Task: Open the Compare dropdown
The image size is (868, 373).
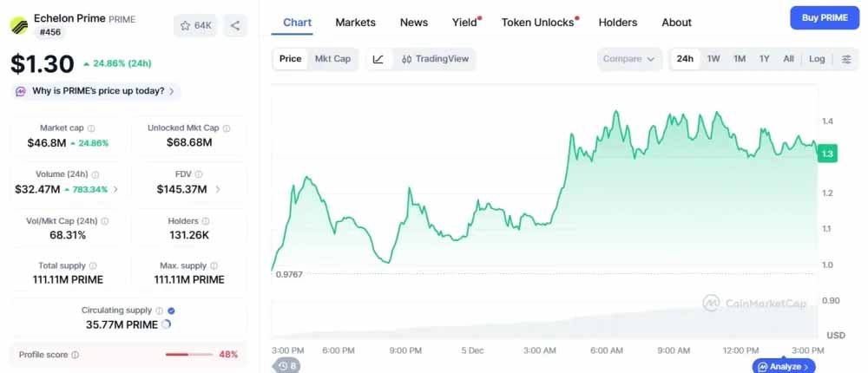Action: pyautogui.click(x=629, y=59)
